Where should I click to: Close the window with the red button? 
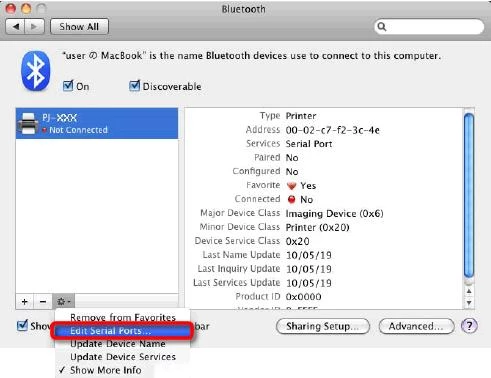[11, 8]
